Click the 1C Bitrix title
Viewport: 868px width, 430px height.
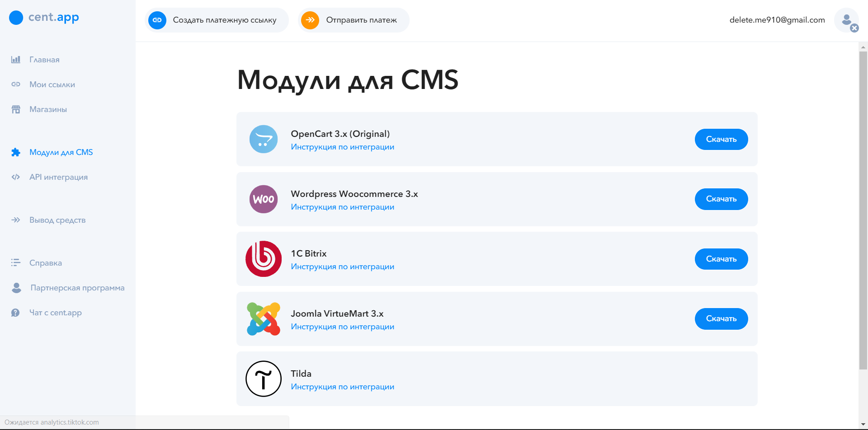(308, 253)
